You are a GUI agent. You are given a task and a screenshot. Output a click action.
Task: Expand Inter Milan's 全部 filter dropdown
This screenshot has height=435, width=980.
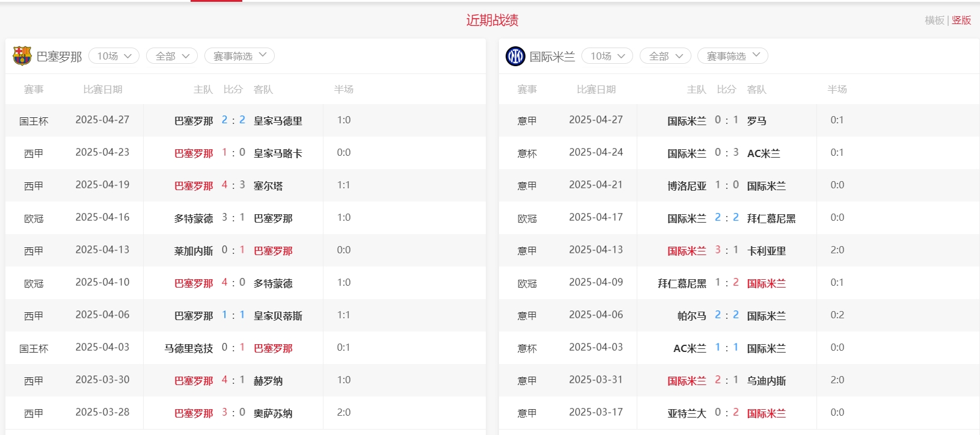(666, 56)
